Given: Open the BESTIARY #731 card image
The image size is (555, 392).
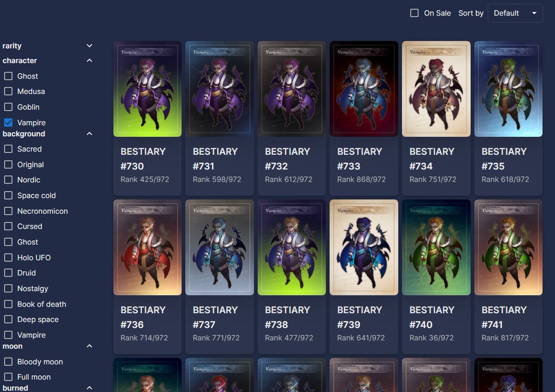Looking at the screenshot, I should [220, 89].
